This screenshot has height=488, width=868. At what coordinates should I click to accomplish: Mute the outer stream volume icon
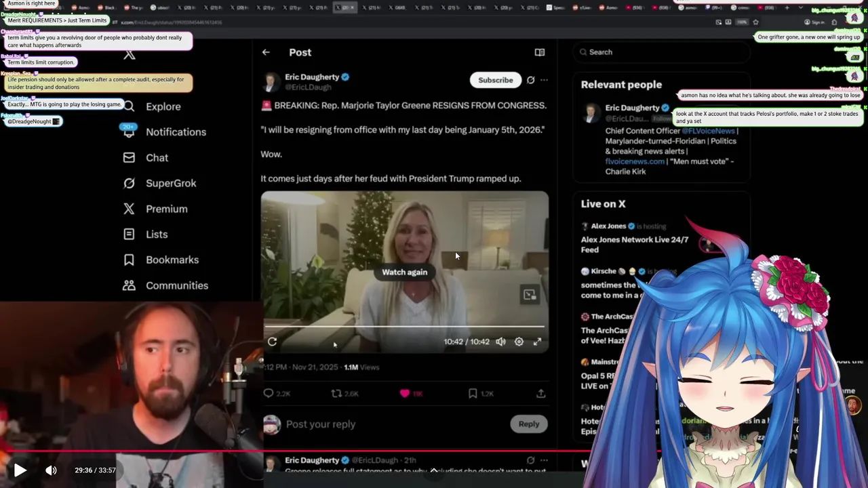51,470
